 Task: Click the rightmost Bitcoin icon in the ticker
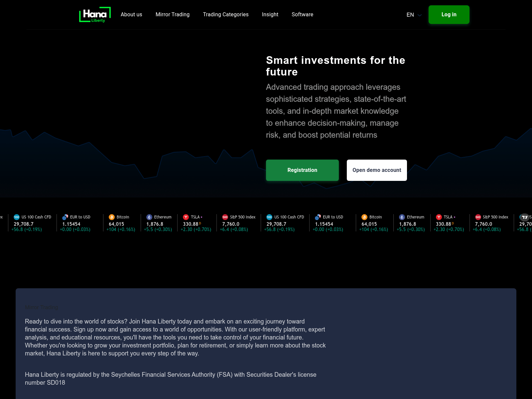coord(364,217)
